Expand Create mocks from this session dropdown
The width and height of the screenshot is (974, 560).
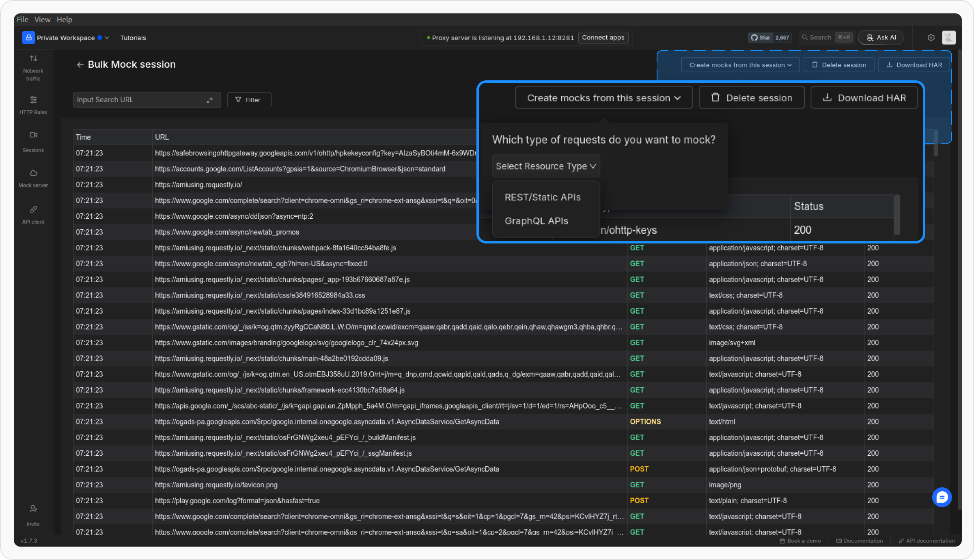point(603,98)
